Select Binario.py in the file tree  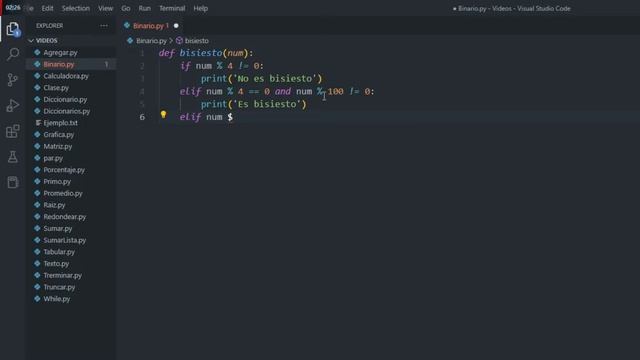[59, 64]
